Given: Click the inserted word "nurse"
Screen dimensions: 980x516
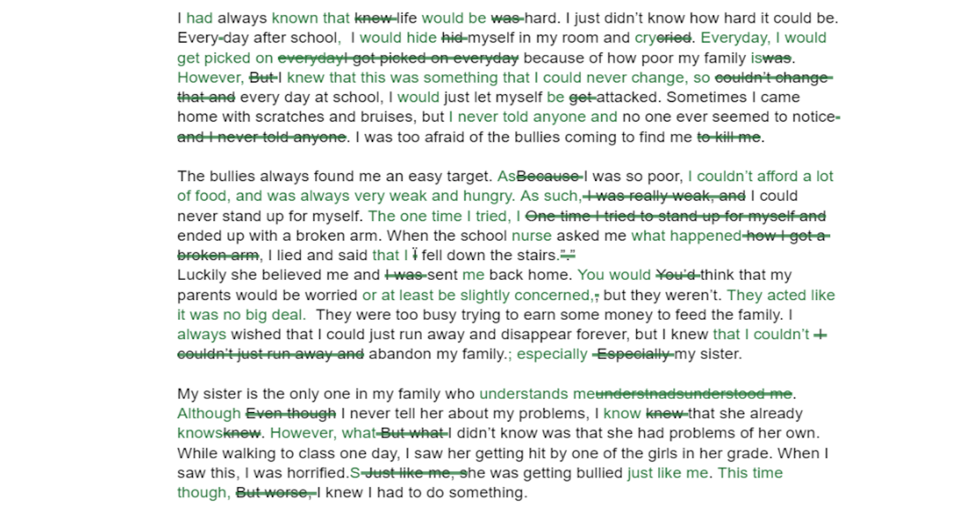Looking at the screenshot, I should (531, 236).
